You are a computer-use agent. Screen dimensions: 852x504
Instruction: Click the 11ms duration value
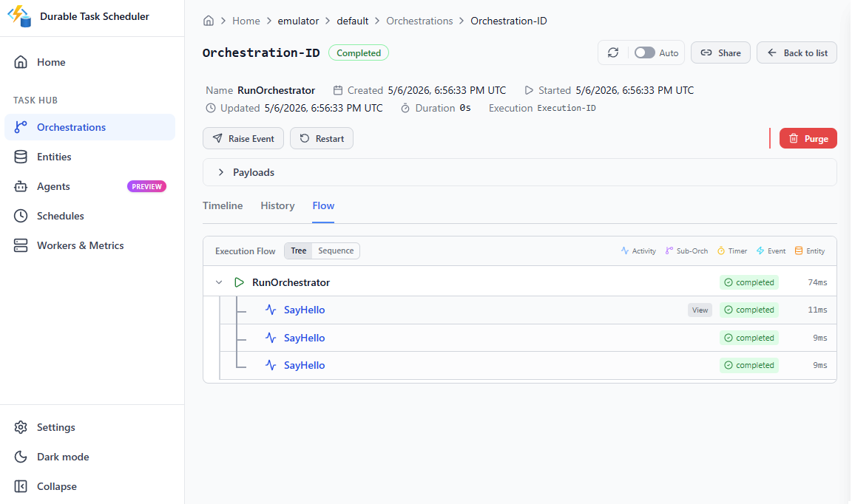click(x=817, y=310)
